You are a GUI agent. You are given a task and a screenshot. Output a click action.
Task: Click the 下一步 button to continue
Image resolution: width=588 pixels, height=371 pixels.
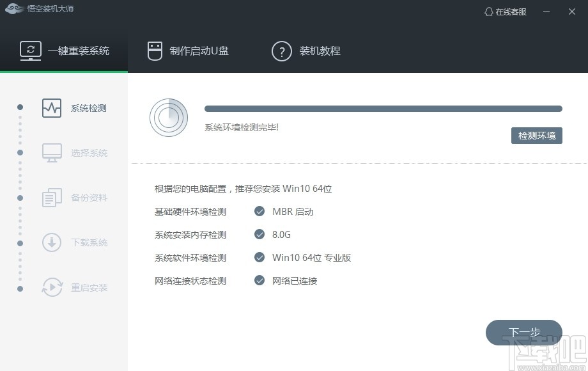coord(525,333)
